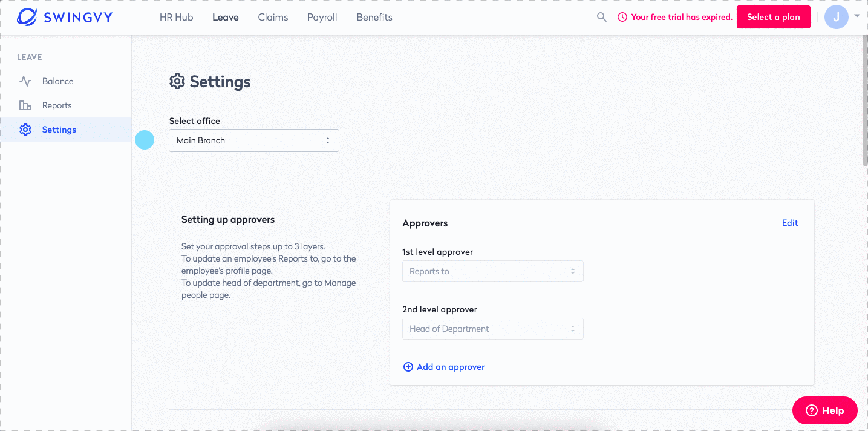Click the trial expired clock icon
The image size is (868, 431).
click(x=622, y=17)
